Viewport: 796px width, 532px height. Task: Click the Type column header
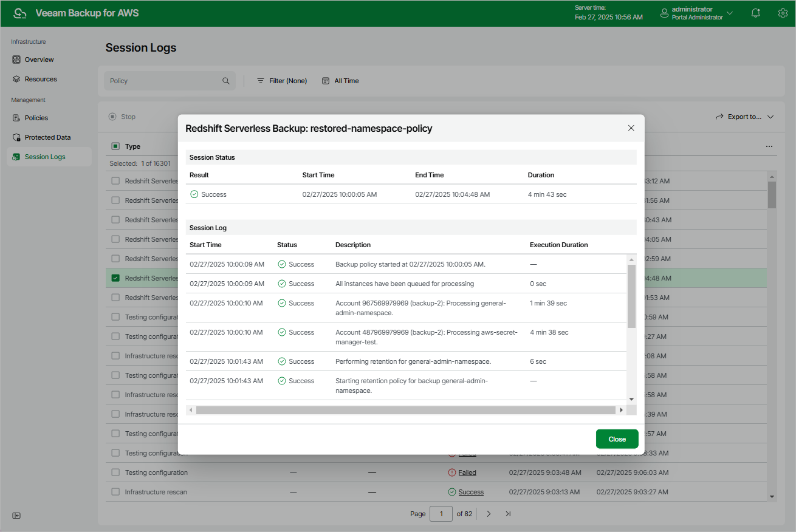(132, 146)
